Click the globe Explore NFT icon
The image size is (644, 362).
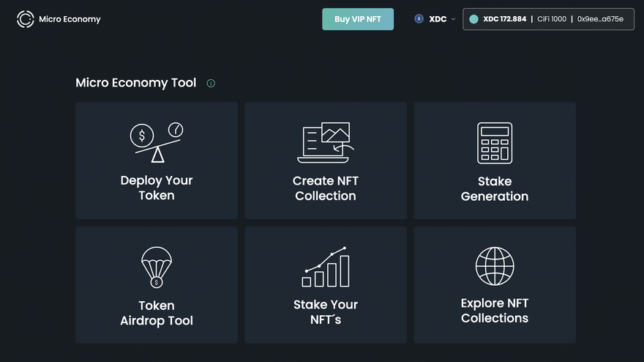(x=495, y=266)
